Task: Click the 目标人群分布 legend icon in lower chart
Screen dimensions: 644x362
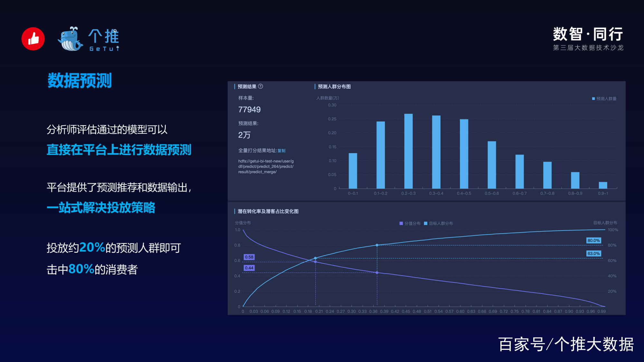Action: (425, 223)
